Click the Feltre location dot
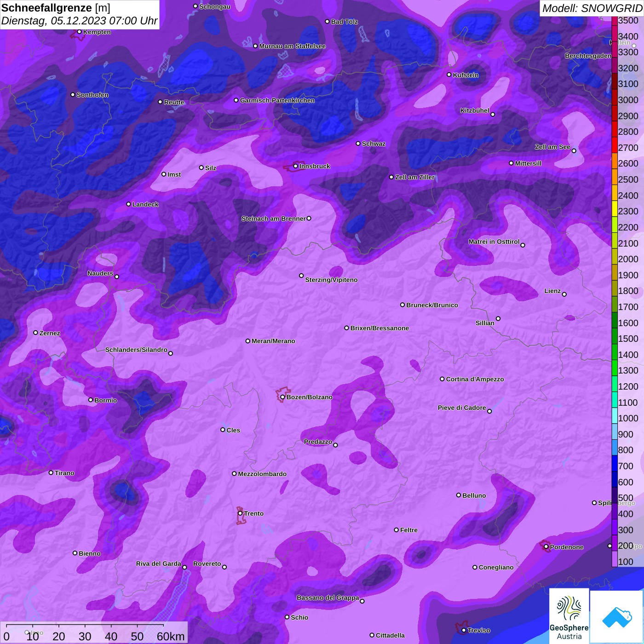 tap(397, 530)
